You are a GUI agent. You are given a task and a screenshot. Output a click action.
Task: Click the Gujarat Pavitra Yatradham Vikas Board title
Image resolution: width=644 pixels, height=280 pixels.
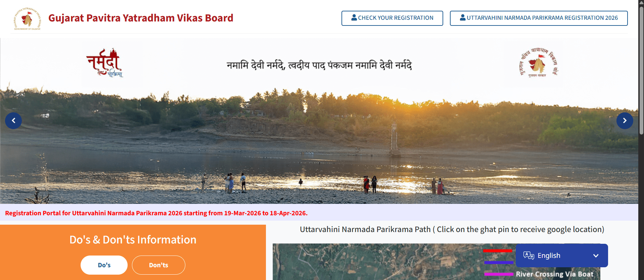point(141,18)
